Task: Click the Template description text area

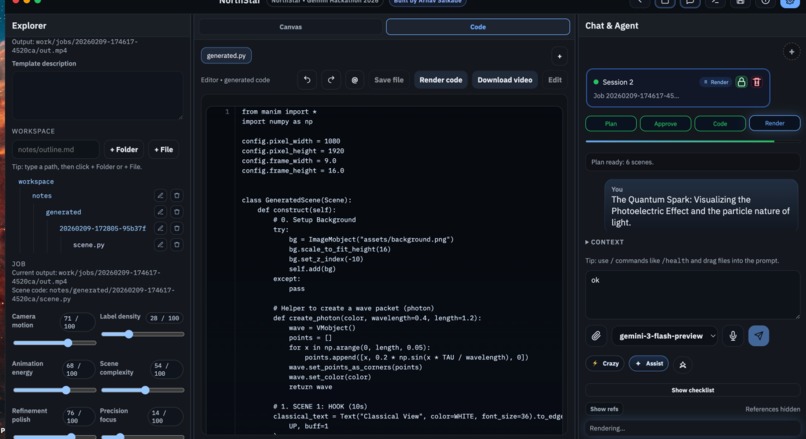Action: (97, 96)
